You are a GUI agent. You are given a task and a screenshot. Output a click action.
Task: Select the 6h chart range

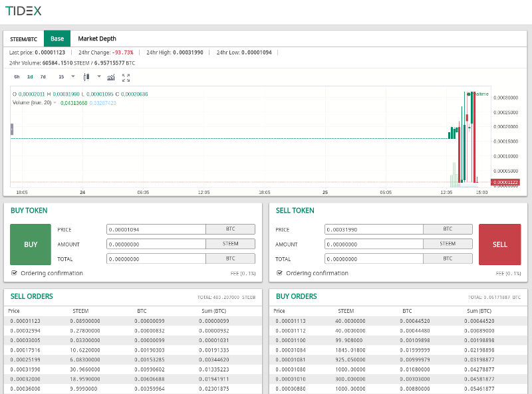point(17,77)
